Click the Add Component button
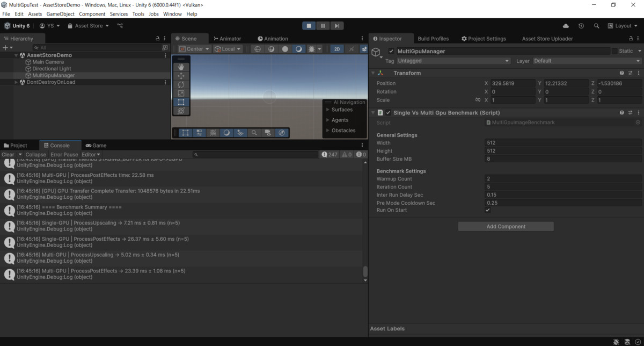Screen dimensions: 644x346 click(x=506, y=227)
